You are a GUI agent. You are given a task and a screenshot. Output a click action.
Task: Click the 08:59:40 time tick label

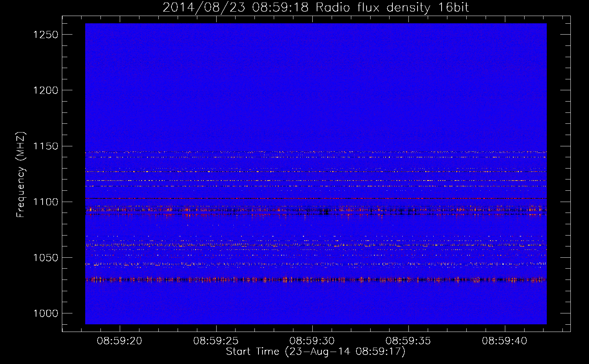coord(505,341)
